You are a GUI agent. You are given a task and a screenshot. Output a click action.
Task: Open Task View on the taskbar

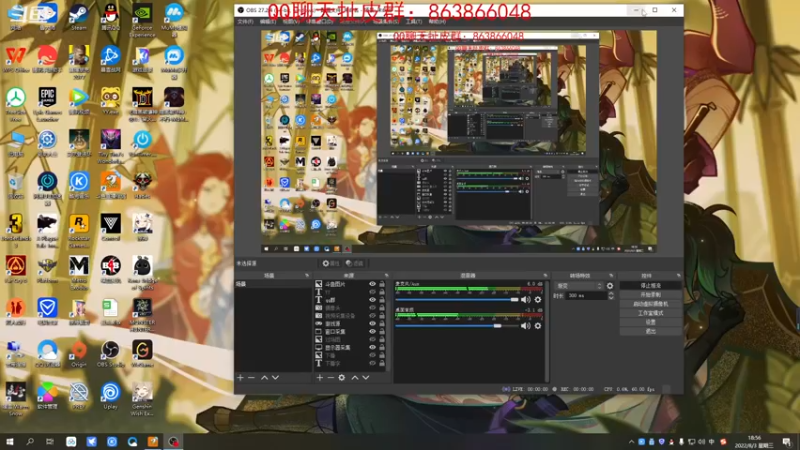pos(50,441)
